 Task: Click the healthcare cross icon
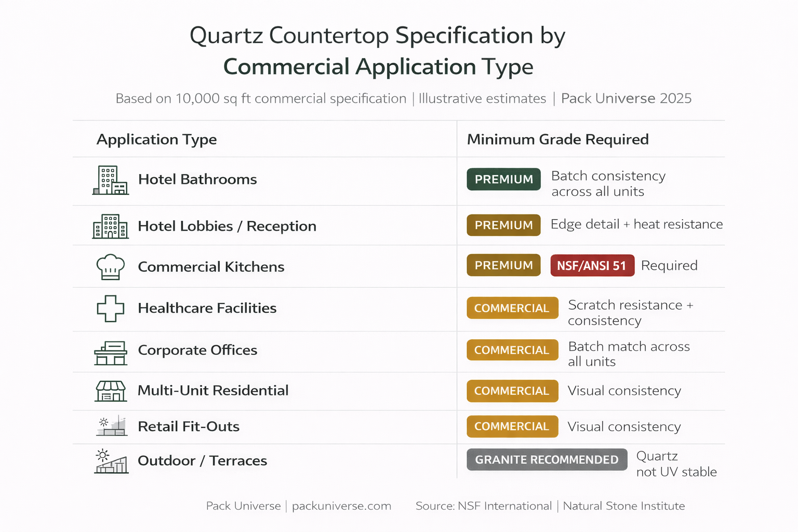click(111, 309)
